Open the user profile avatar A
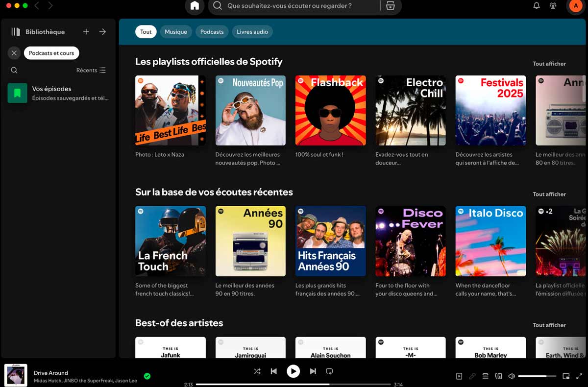 click(575, 6)
